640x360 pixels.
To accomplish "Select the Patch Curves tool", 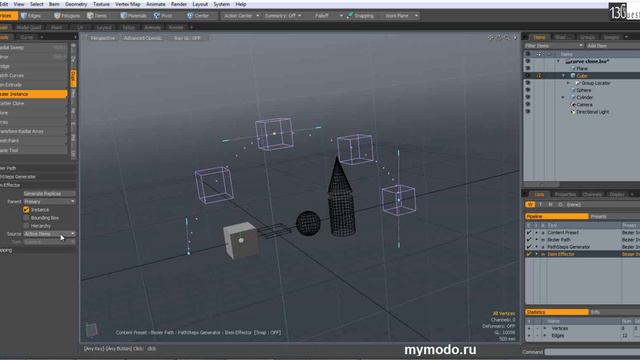I will (33, 76).
